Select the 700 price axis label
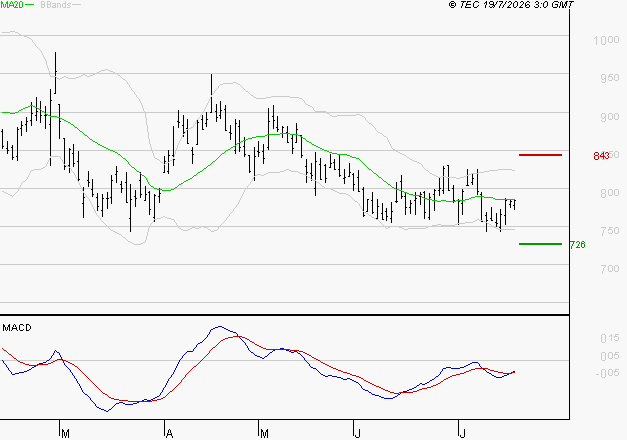 coord(609,269)
